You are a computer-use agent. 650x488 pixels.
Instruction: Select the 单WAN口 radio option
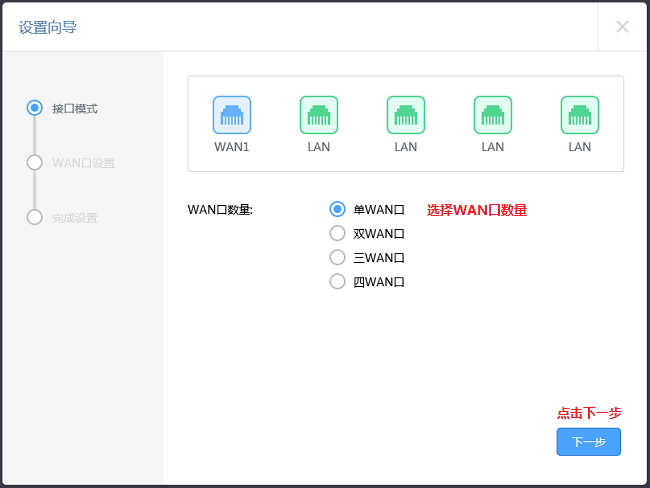tap(337, 209)
